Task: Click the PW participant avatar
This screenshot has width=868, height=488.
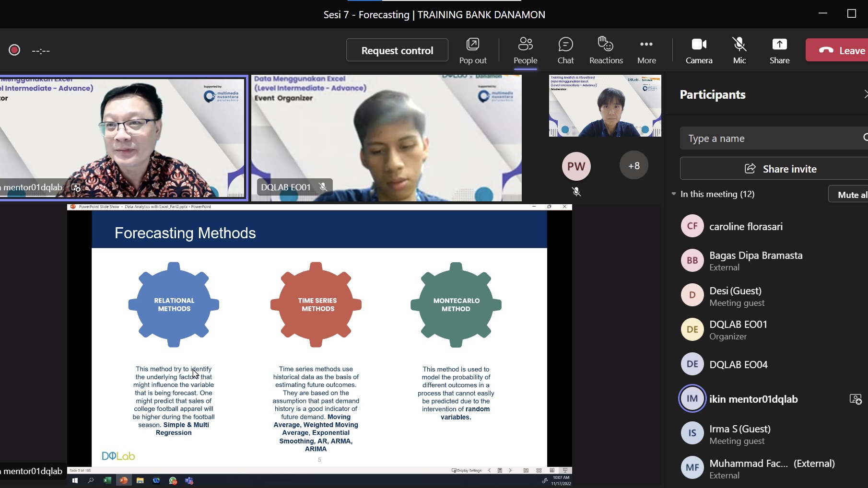Action: click(x=576, y=166)
